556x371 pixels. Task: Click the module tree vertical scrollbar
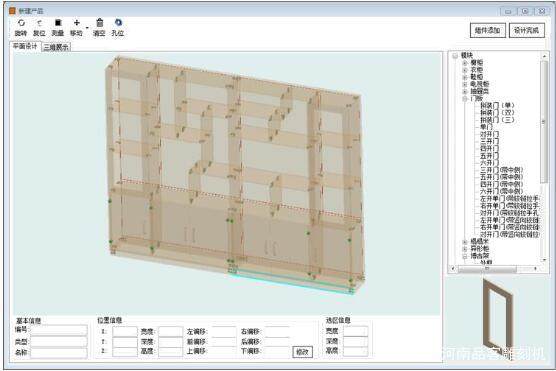[x=544, y=158]
